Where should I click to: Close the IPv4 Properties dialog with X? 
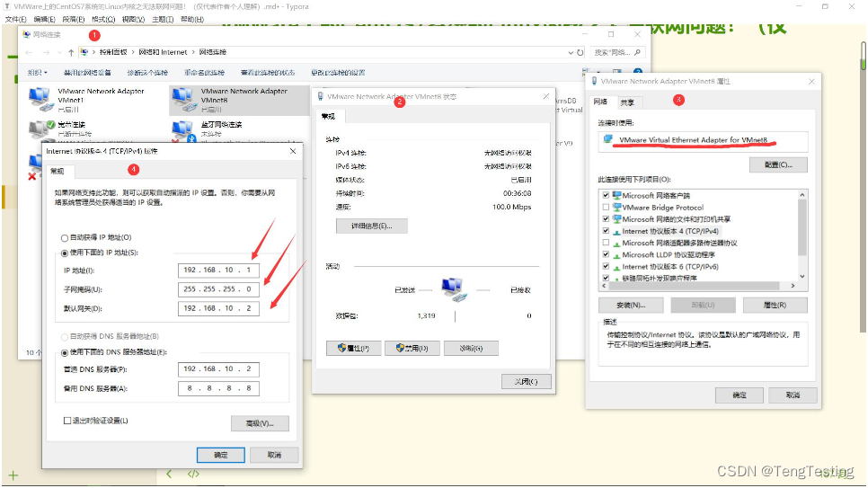point(293,151)
